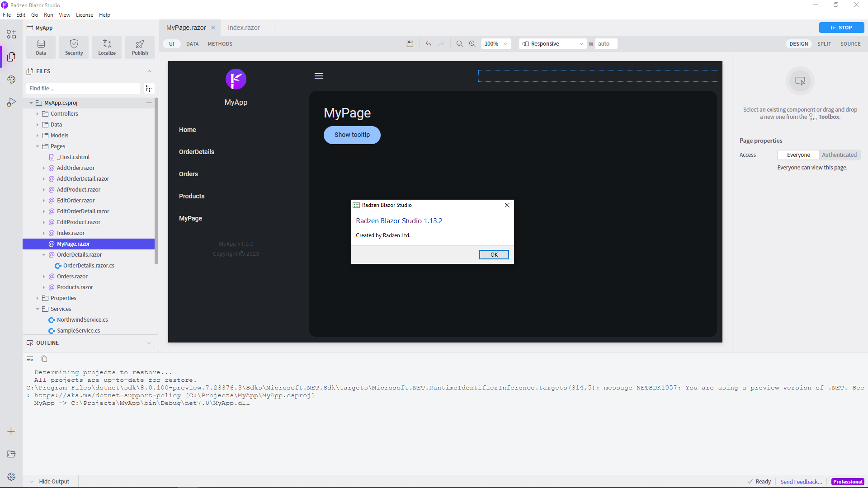Open the License menu
The width and height of the screenshot is (868, 488).
85,15
